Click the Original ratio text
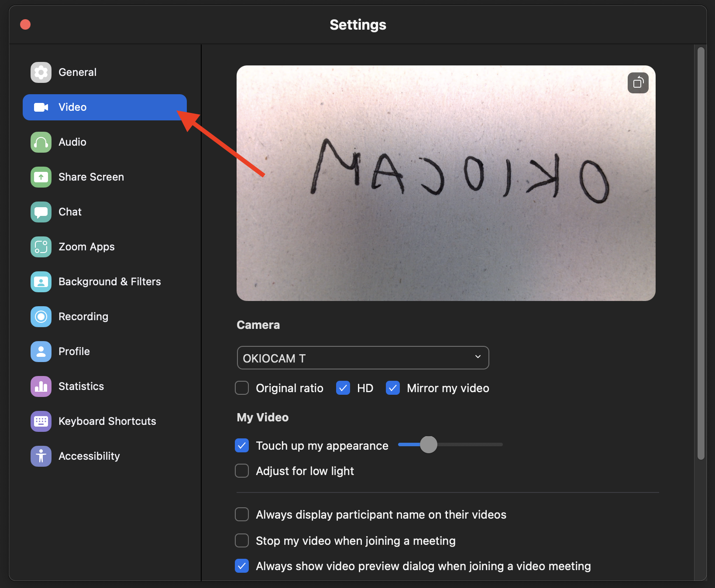The width and height of the screenshot is (715, 588). pos(289,388)
